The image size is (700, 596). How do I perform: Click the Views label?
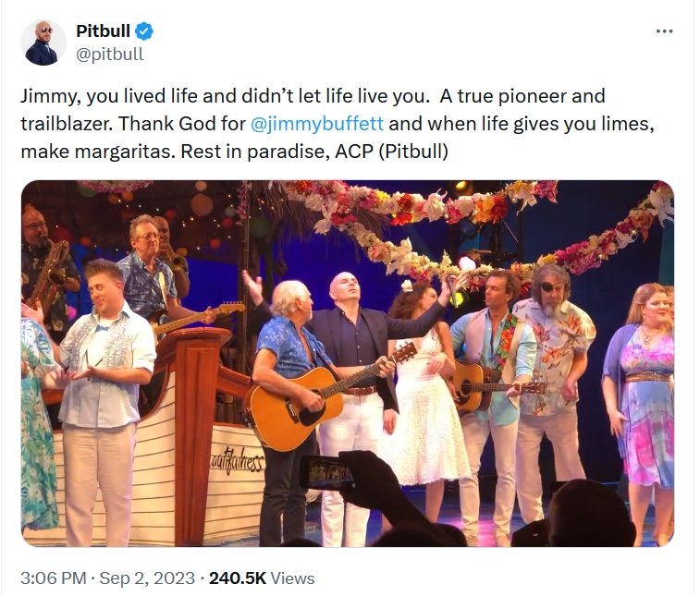pyautogui.click(x=292, y=578)
